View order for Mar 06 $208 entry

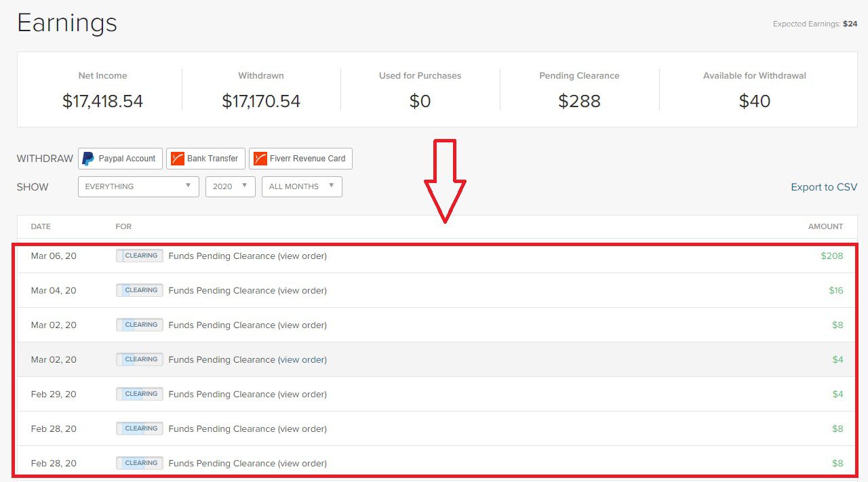pos(302,256)
